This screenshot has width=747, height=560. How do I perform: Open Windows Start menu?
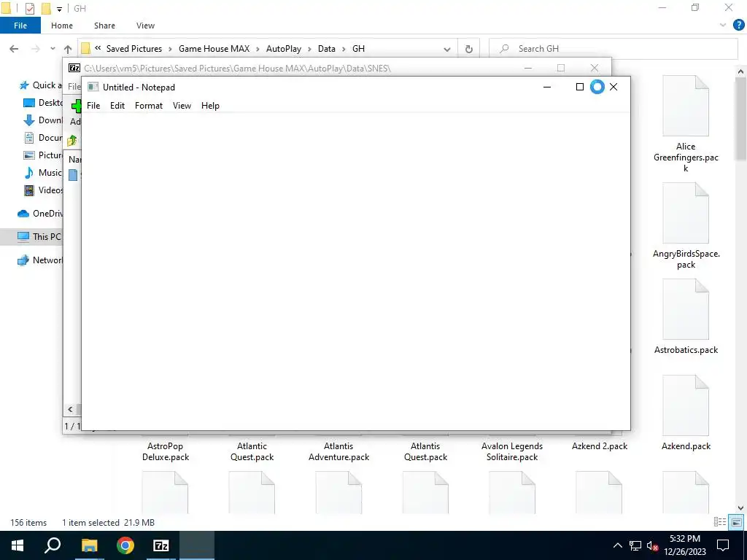[18, 545]
